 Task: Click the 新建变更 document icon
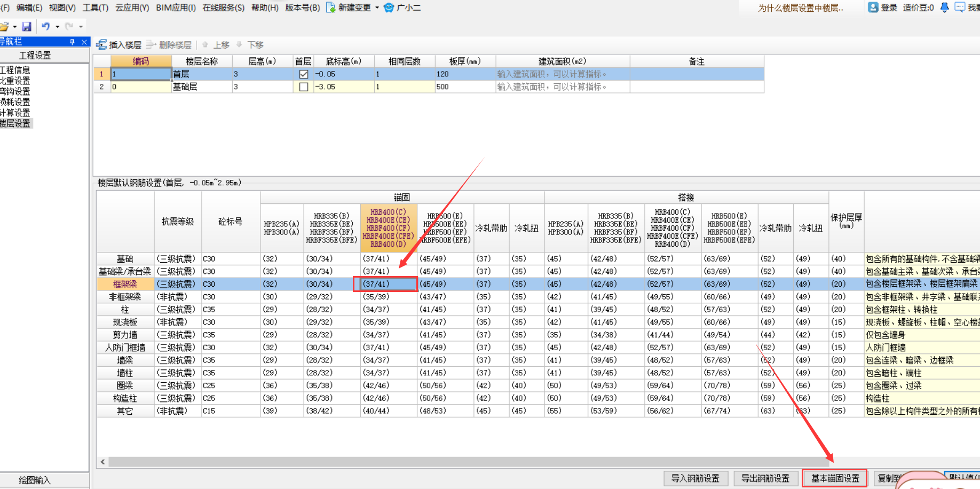[331, 7]
